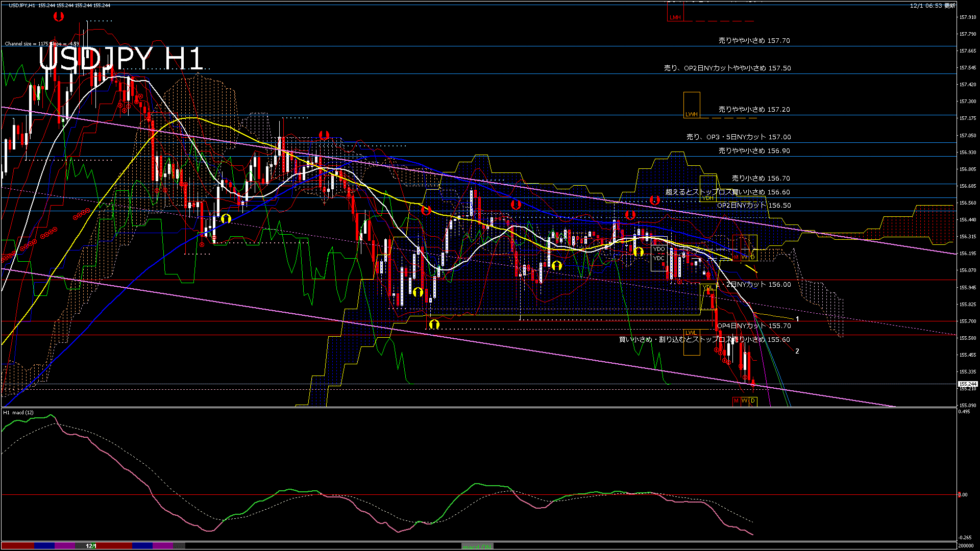Select the OP4日NYカット 155.70 label
This screenshot has height=551, width=980.
pos(753,326)
